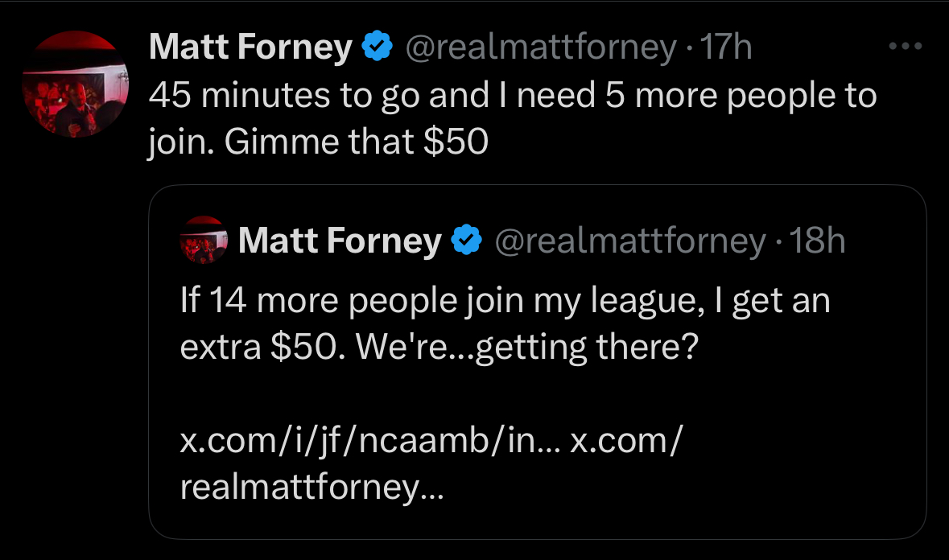Click the 18h timestamp on the quoted post
This screenshot has height=560, width=949.
(817, 240)
